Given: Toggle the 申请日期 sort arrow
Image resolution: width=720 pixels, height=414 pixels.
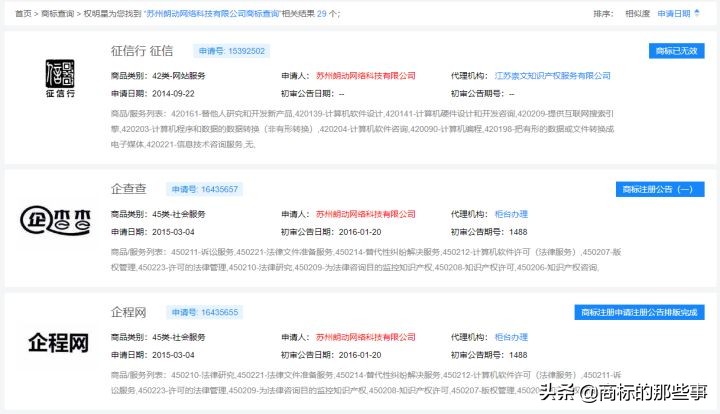Looking at the screenshot, I should point(697,13).
